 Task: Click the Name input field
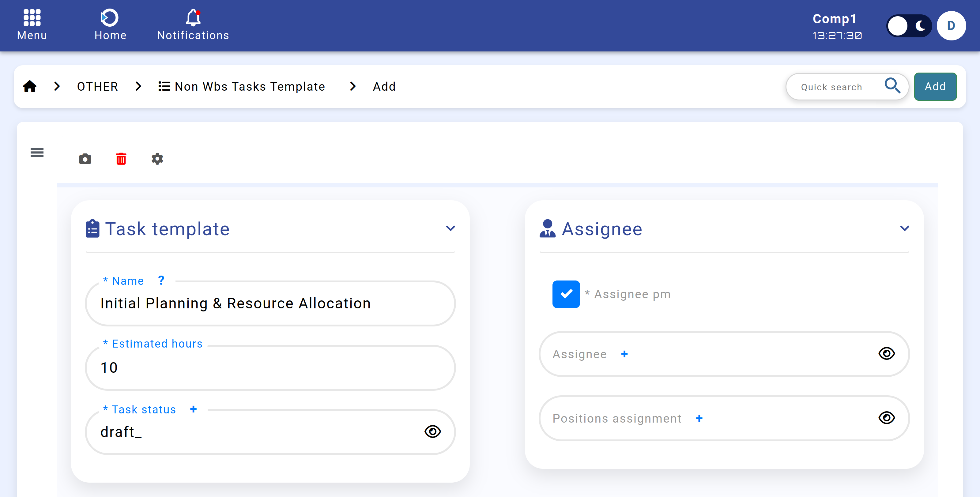[x=270, y=303]
